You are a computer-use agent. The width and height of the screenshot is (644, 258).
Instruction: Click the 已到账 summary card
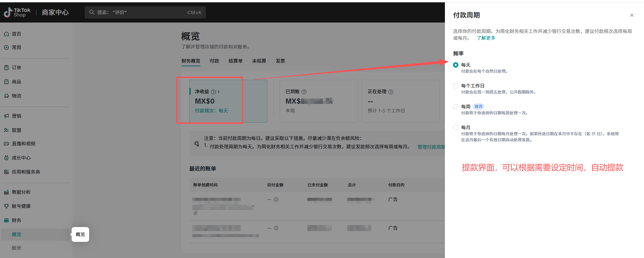319,101
